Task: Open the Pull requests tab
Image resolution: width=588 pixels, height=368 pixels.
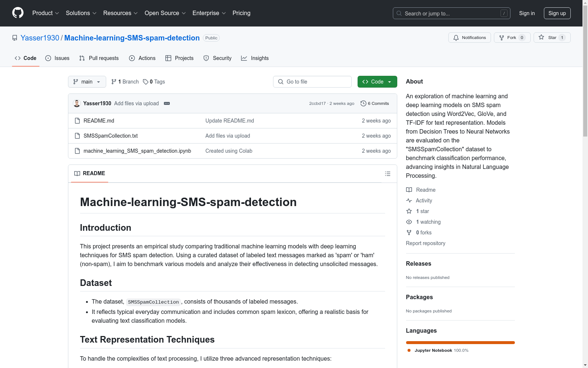Action: (x=99, y=58)
